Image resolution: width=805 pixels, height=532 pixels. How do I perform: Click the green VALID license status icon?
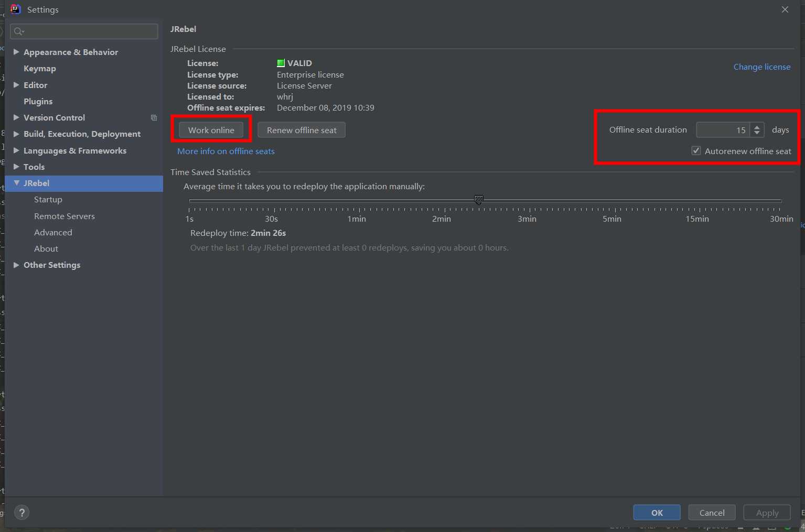coord(281,63)
